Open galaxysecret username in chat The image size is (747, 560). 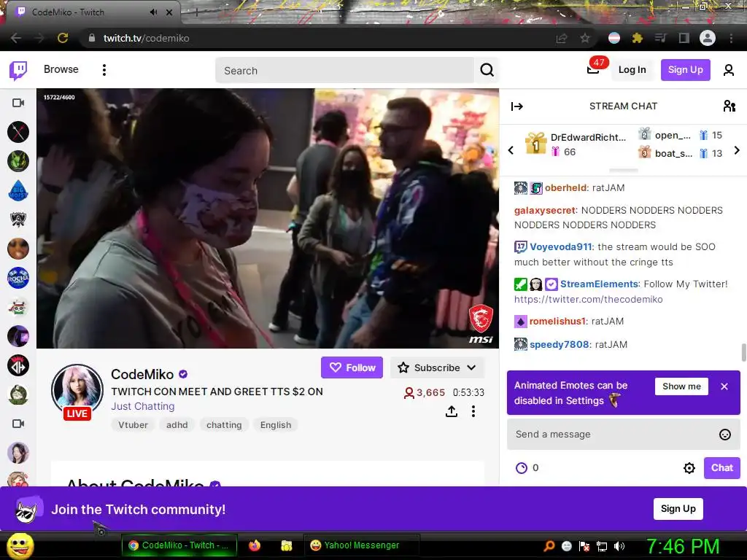[545, 210]
